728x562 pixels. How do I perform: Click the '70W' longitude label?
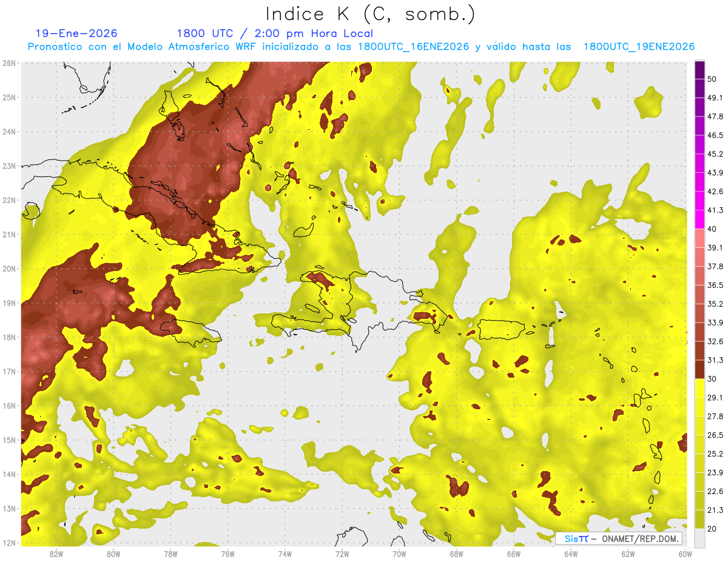pyautogui.click(x=399, y=554)
